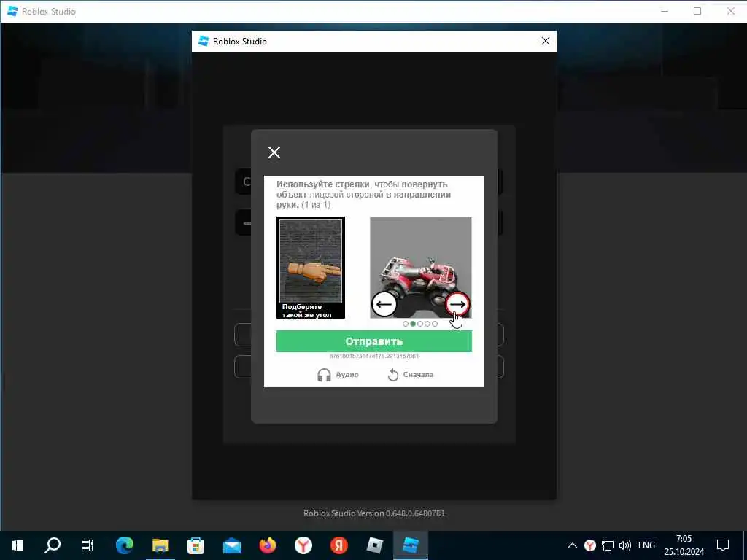
Task: Open network settings from the tray
Action: pos(608,545)
